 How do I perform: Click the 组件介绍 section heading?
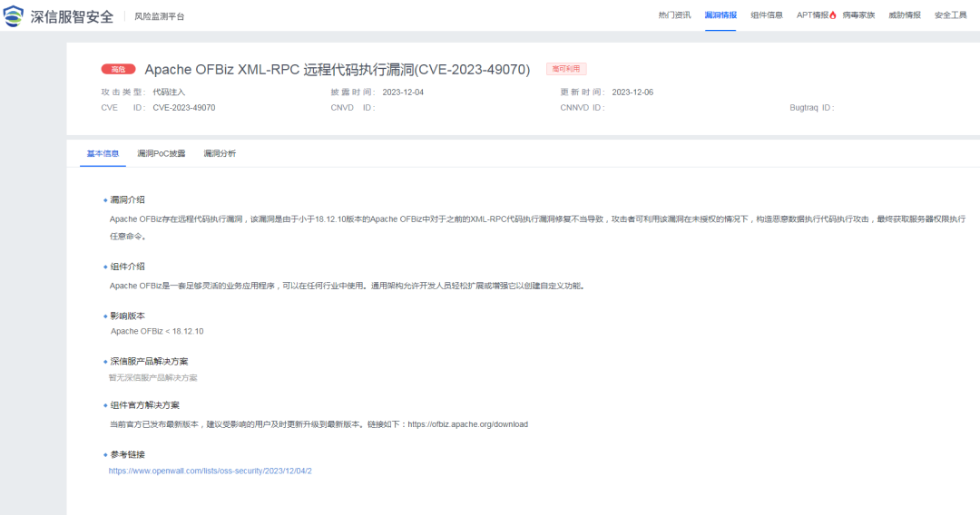coord(128,267)
